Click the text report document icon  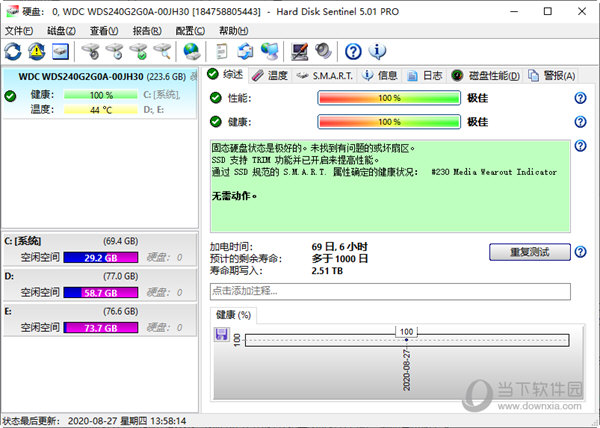pos(222,51)
